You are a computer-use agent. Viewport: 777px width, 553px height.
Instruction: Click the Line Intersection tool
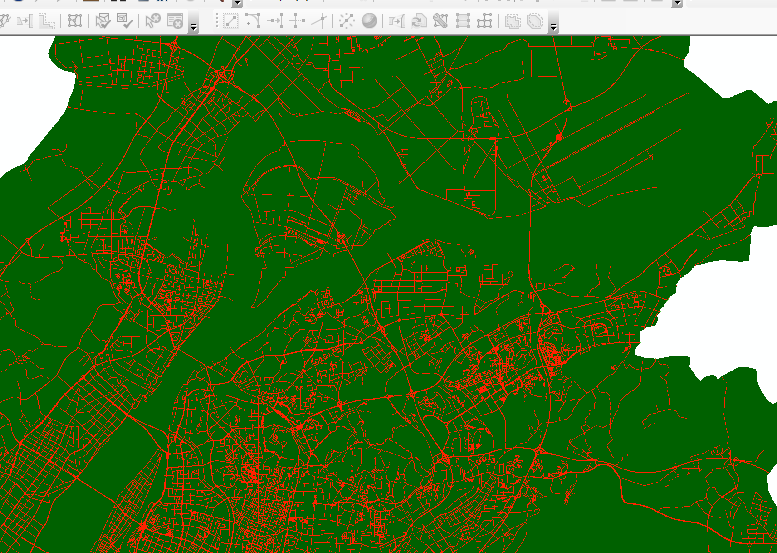coord(319,20)
